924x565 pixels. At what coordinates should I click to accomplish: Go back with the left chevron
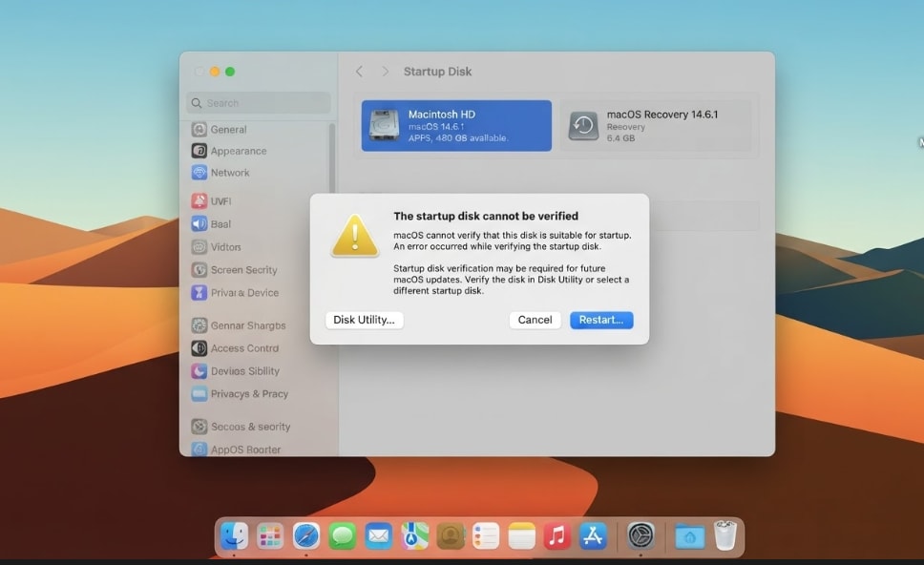[360, 72]
